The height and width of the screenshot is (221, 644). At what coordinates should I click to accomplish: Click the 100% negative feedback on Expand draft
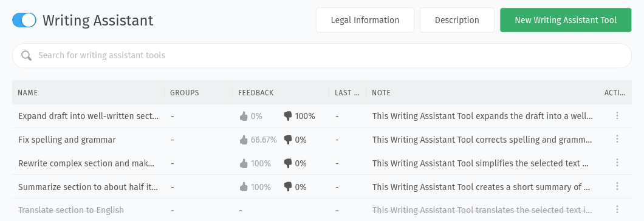(x=305, y=116)
